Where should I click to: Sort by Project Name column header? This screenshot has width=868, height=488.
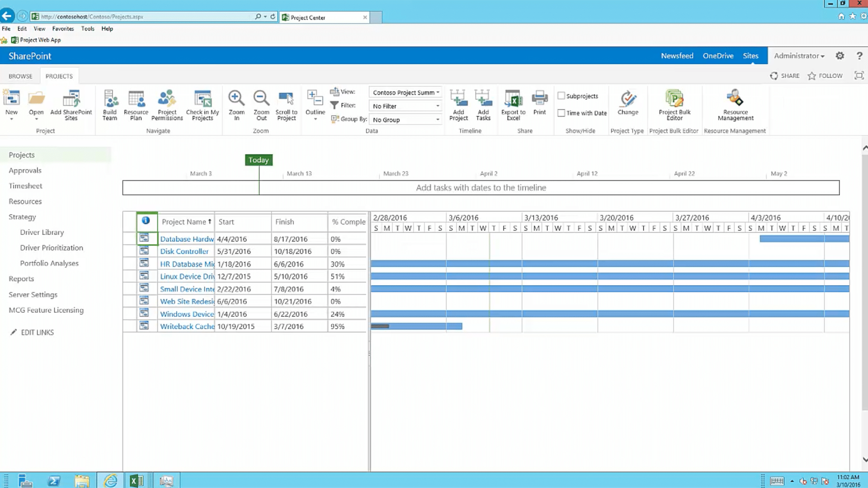pyautogui.click(x=186, y=222)
